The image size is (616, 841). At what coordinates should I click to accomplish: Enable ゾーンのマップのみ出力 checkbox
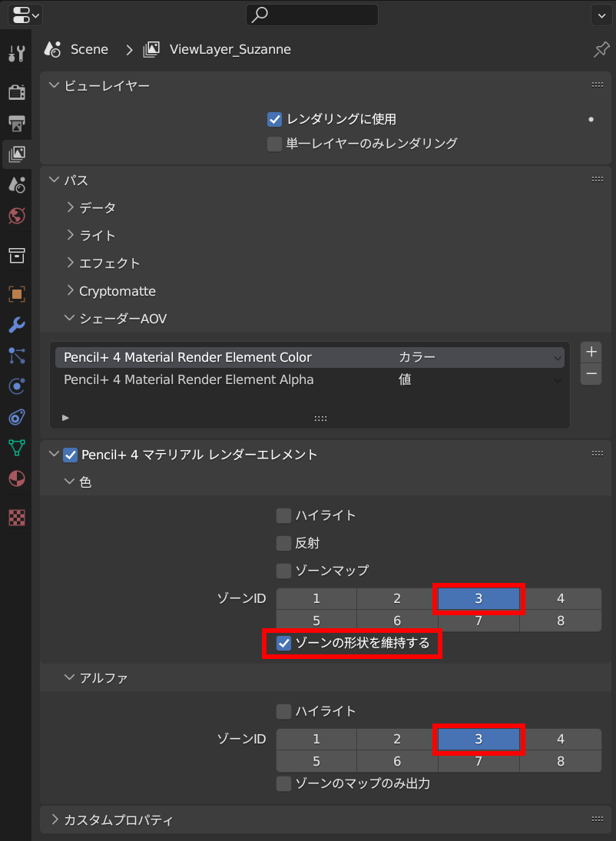284,784
